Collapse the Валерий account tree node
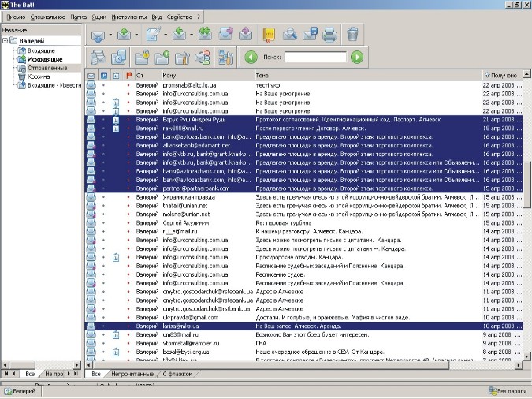 (5, 41)
